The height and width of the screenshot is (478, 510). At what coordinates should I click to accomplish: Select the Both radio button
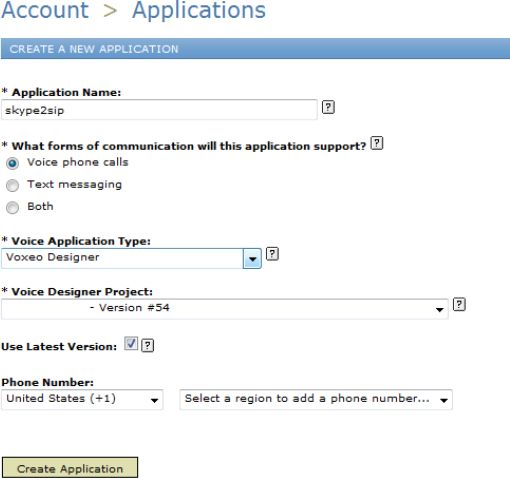coord(13,207)
